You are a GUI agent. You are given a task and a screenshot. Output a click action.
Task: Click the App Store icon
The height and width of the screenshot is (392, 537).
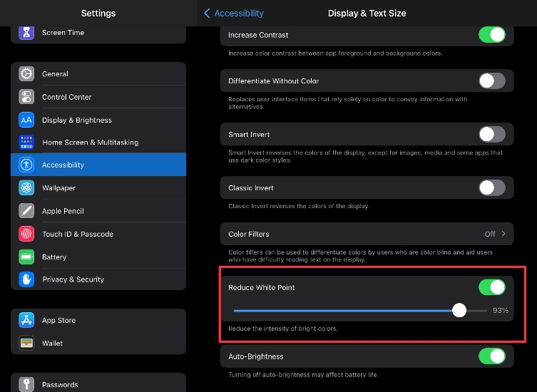(26, 320)
